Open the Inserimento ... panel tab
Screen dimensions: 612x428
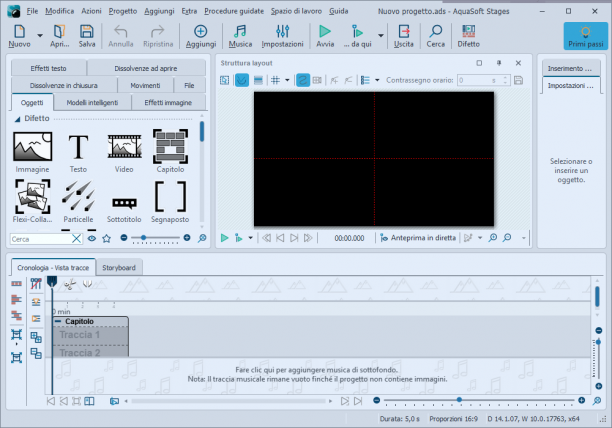coord(569,68)
